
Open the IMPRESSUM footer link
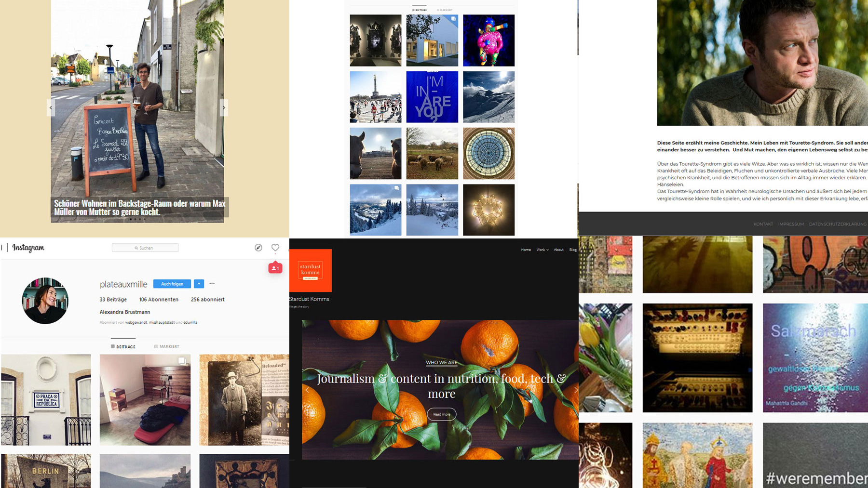pyautogui.click(x=791, y=224)
